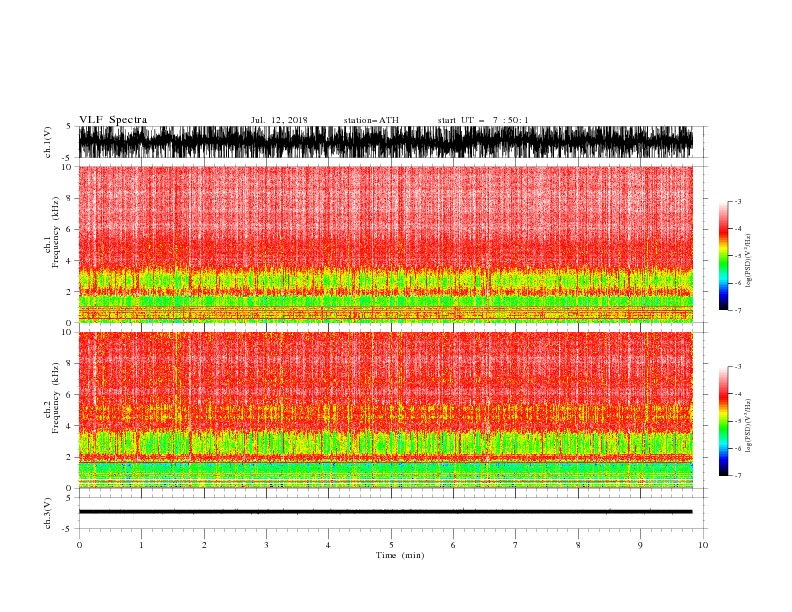This screenshot has height=612, width=792.
Task: Click the ch.2 PSD color bar
Action: click(x=723, y=421)
